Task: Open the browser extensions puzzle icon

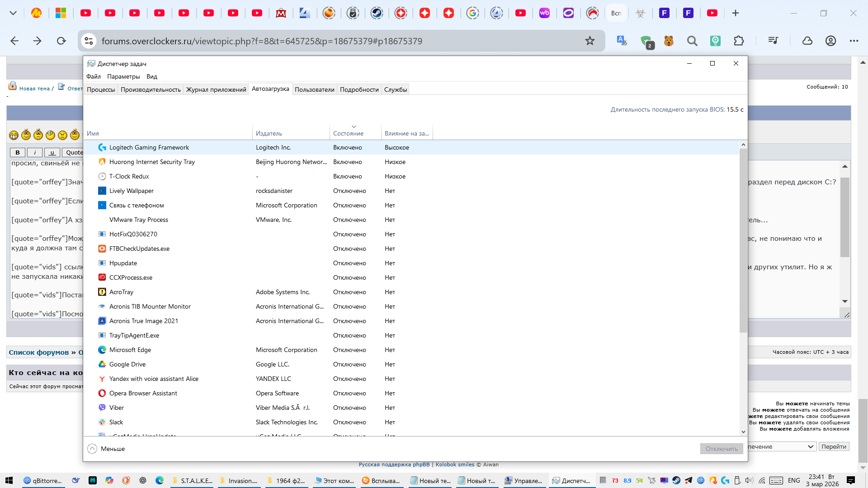Action: (739, 41)
